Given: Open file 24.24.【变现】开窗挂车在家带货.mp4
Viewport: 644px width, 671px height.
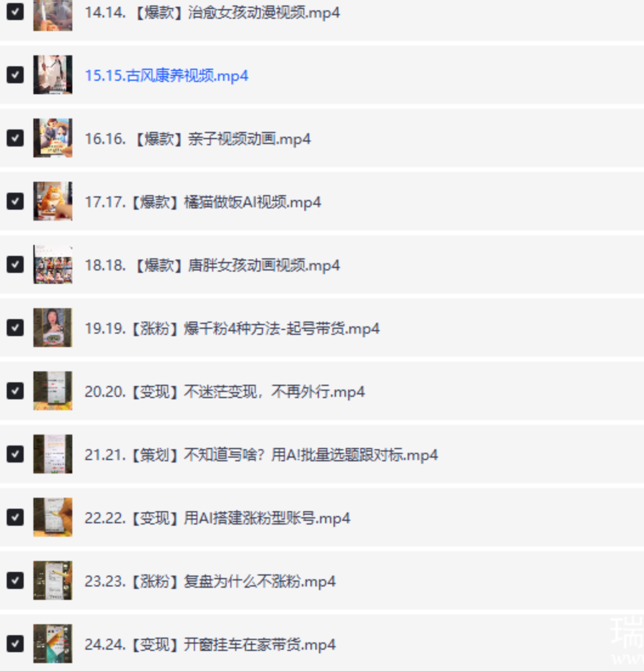Looking at the screenshot, I should (x=210, y=644).
